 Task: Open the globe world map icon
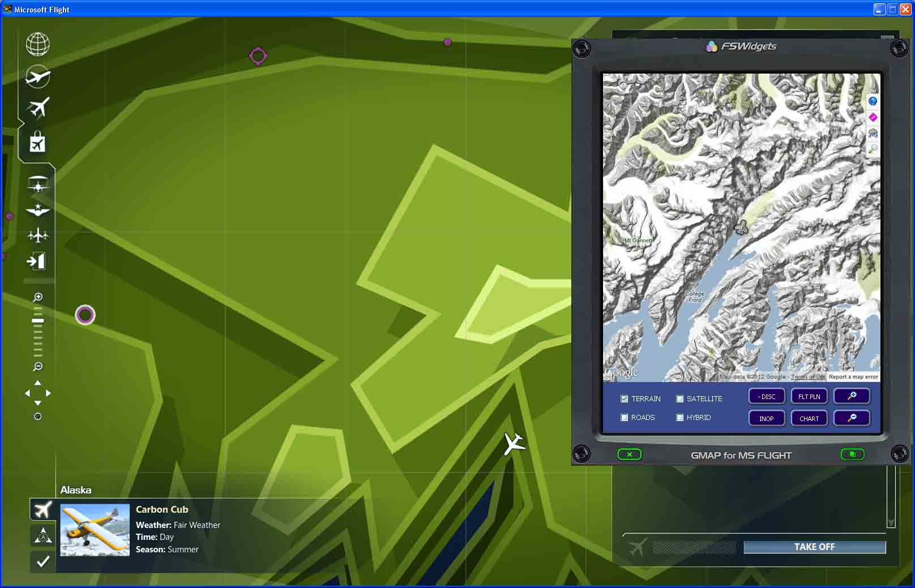(x=38, y=44)
